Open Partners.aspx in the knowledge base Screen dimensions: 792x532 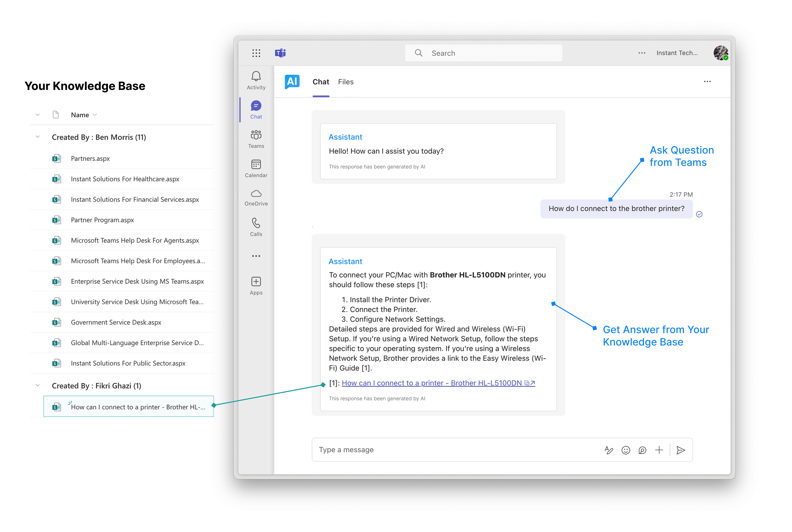tap(90, 159)
